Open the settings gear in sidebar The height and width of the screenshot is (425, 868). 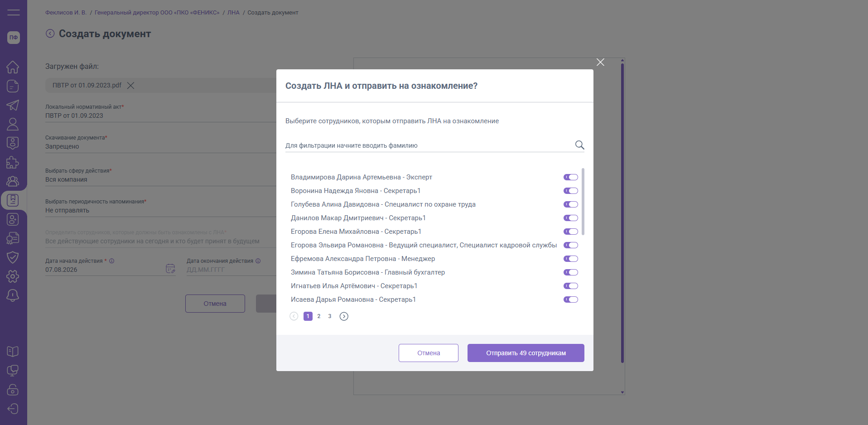pos(13,276)
